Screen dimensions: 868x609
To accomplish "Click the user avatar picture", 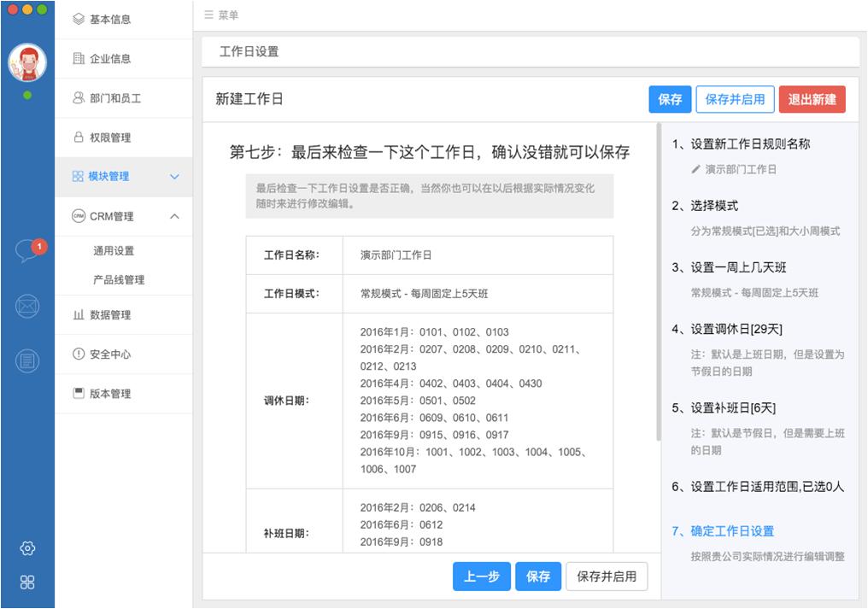I will (27, 62).
